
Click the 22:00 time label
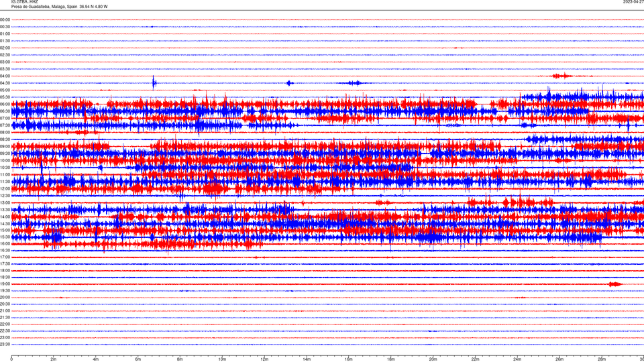(5, 324)
